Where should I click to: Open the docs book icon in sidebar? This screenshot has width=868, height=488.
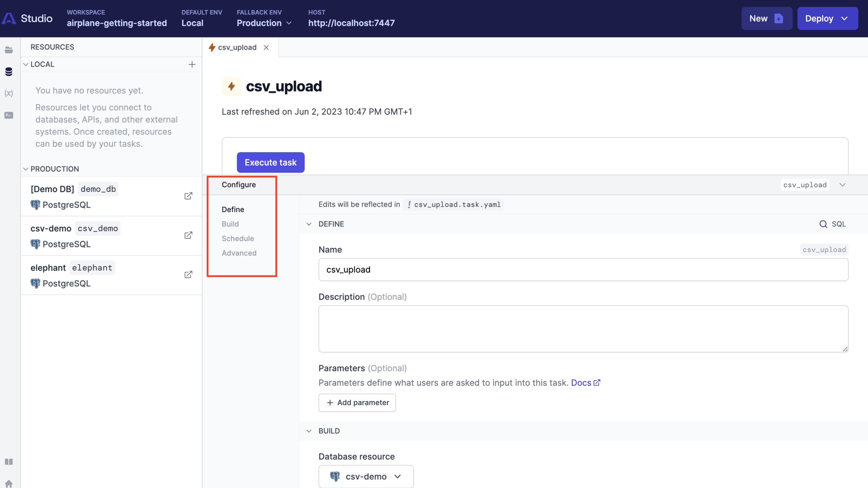(9, 462)
